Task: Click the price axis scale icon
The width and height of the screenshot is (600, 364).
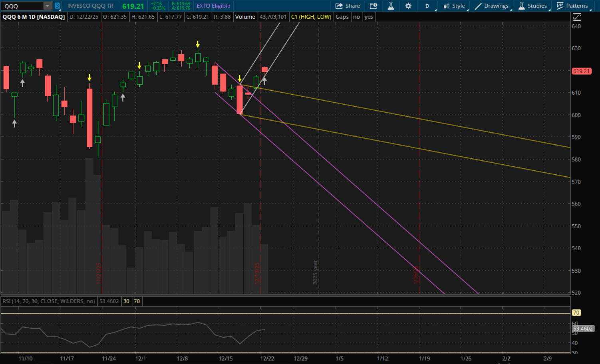Action: coord(577,17)
